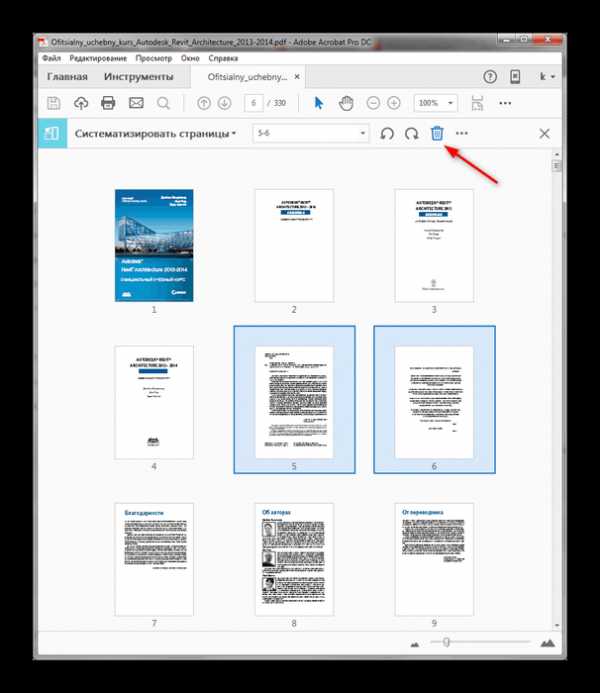Select page 1 cover thumbnail
This screenshot has height=693, width=600.
coord(154,246)
